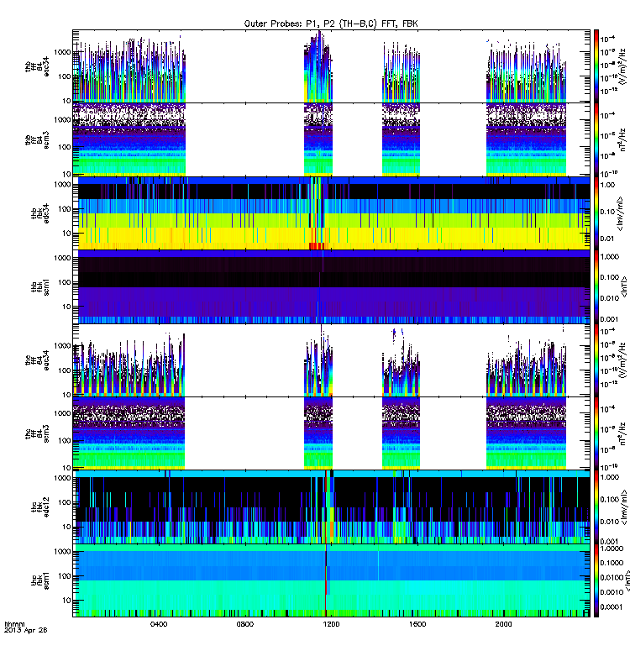Click the 100 y-axis tick of thc fbk edc12 panel

pyautogui.click(x=64, y=502)
